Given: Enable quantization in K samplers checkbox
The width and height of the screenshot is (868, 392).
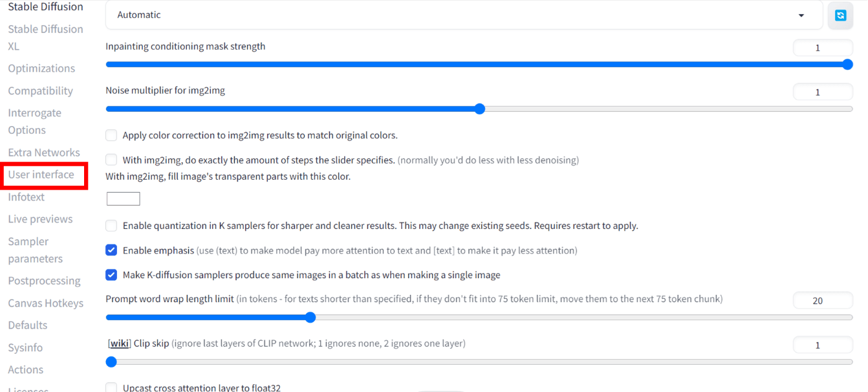Looking at the screenshot, I should pyautogui.click(x=111, y=226).
